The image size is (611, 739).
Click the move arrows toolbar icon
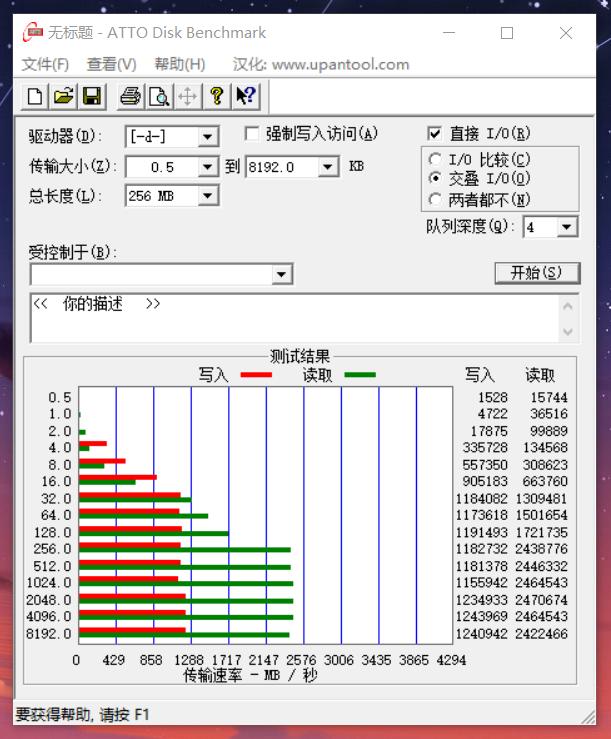tap(188, 97)
